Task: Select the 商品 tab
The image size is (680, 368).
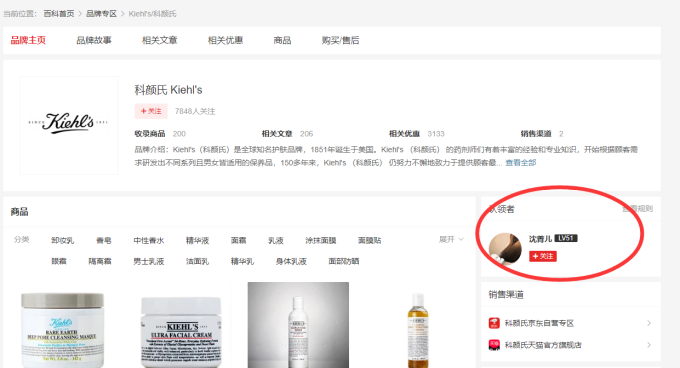Action: pos(282,40)
